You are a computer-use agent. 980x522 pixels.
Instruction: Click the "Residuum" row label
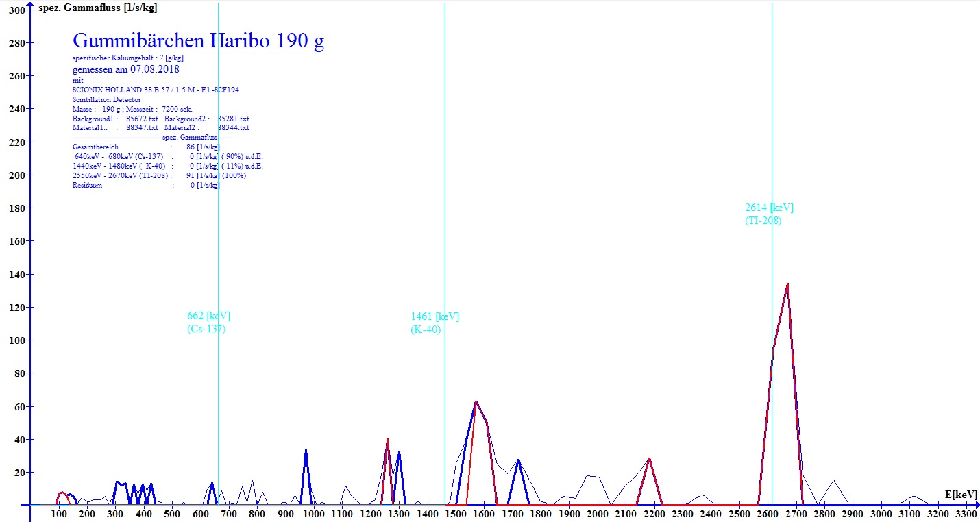[x=87, y=185]
